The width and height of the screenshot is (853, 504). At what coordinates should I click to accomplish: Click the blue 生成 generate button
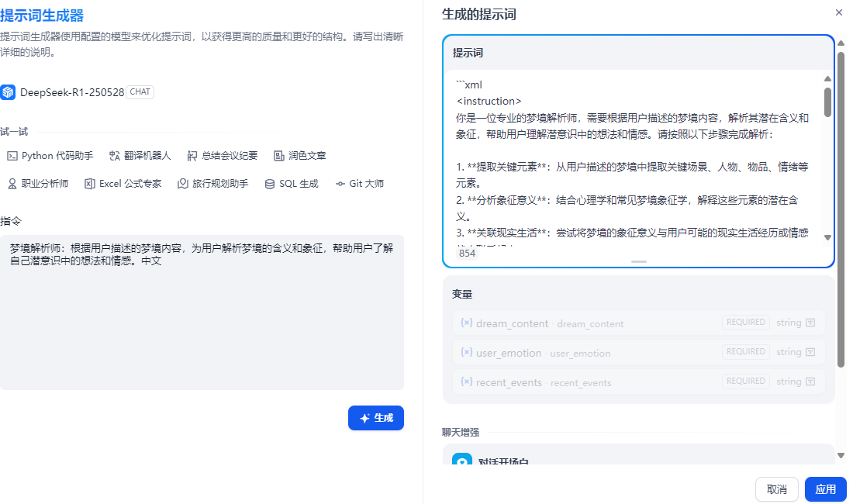coord(376,418)
